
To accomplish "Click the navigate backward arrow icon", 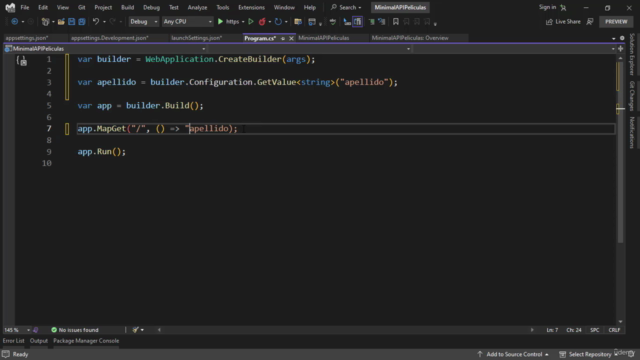I will tap(14, 22).
